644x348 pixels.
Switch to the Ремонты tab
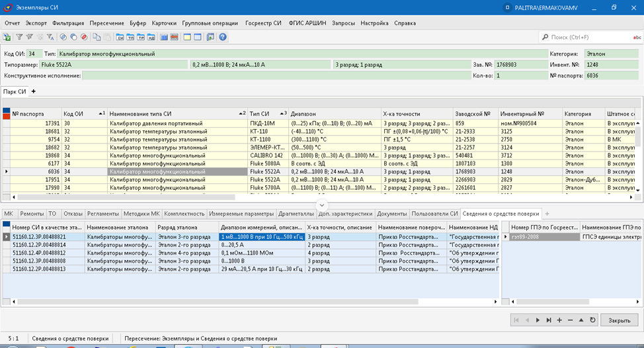pyautogui.click(x=32, y=214)
